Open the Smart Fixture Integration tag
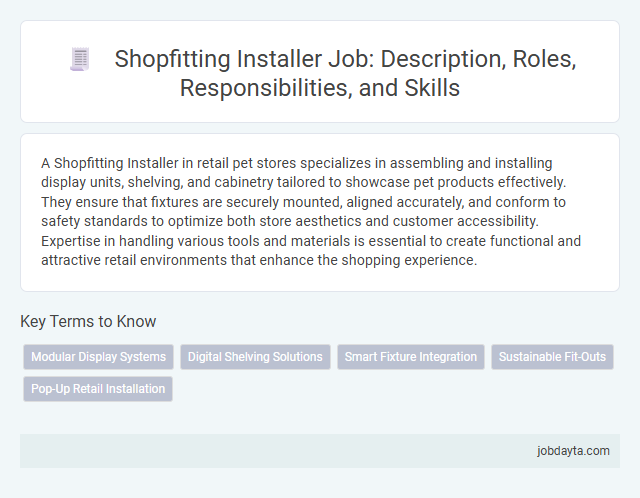The width and height of the screenshot is (640, 498). 411,357
